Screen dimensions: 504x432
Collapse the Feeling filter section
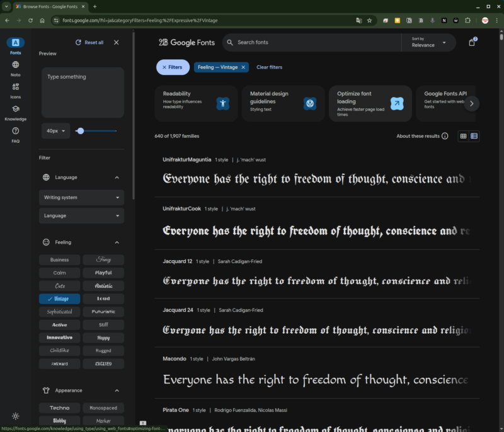pyautogui.click(x=117, y=242)
